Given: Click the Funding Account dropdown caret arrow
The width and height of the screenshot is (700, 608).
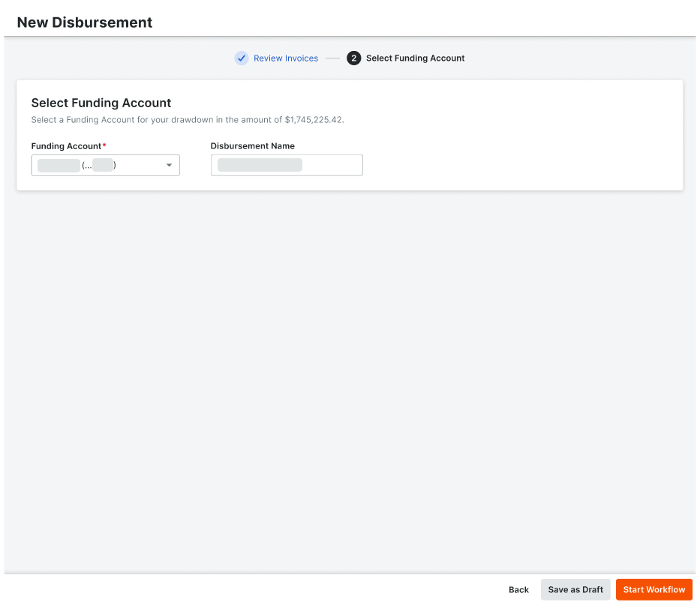Looking at the screenshot, I should 169,166.
